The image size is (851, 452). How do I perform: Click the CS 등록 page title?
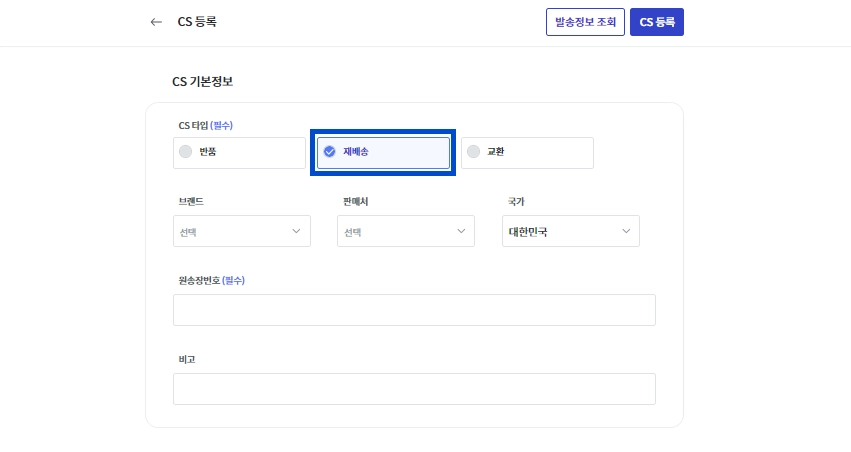197,22
